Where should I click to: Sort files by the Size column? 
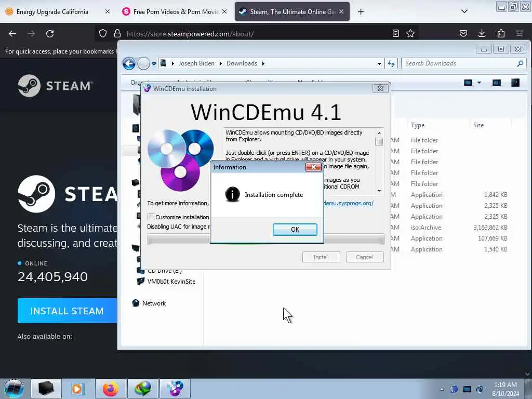(478, 125)
